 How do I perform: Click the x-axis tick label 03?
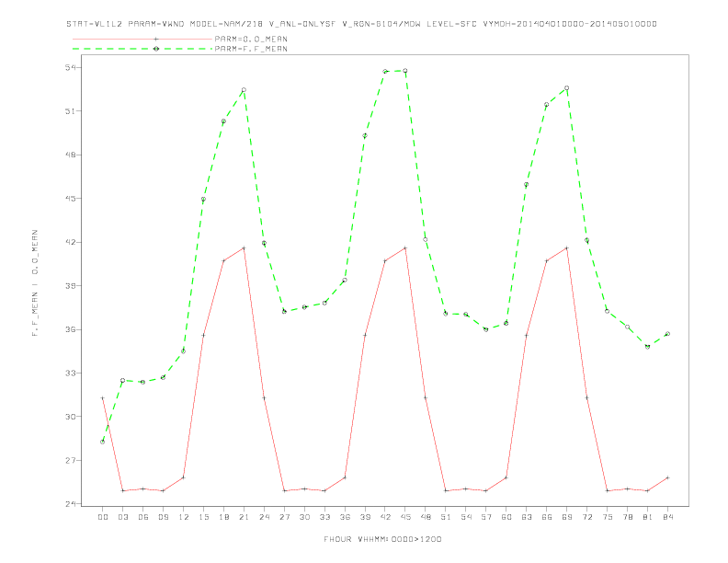[122, 517]
